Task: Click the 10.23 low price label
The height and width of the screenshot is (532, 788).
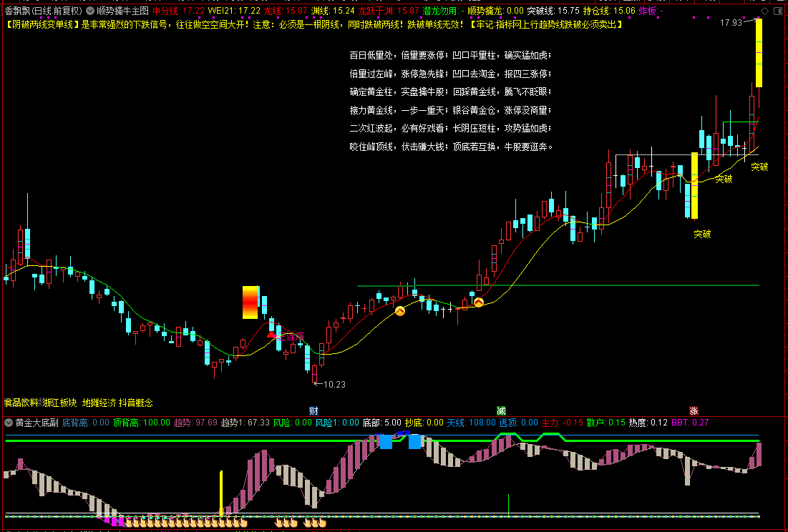Action: coord(334,385)
